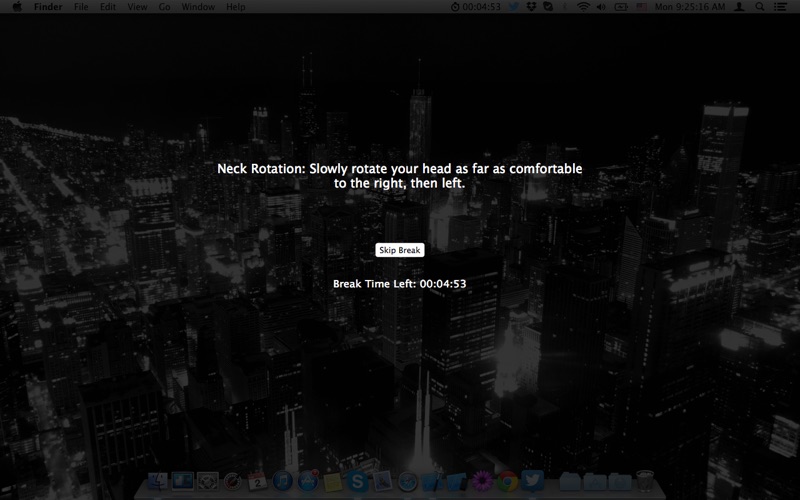Open Finder from the dock
This screenshot has width=800, height=500.
point(158,482)
